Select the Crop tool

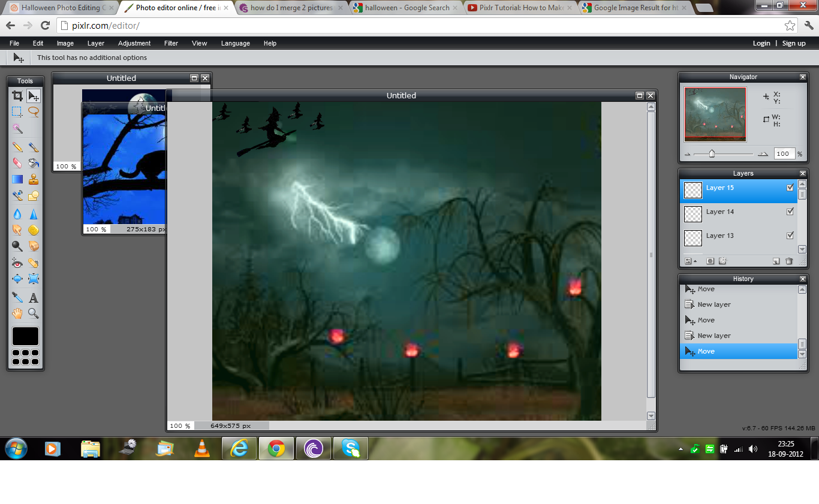(17, 95)
